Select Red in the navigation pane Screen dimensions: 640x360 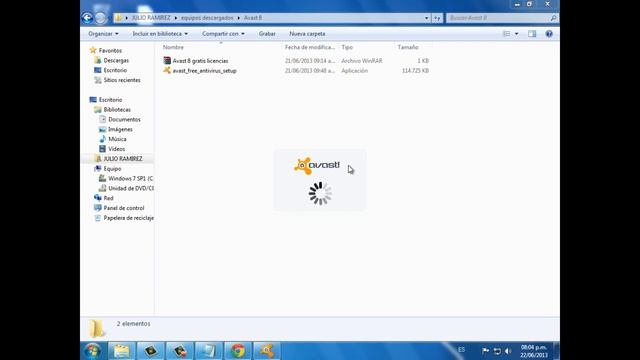click(108, 198)
